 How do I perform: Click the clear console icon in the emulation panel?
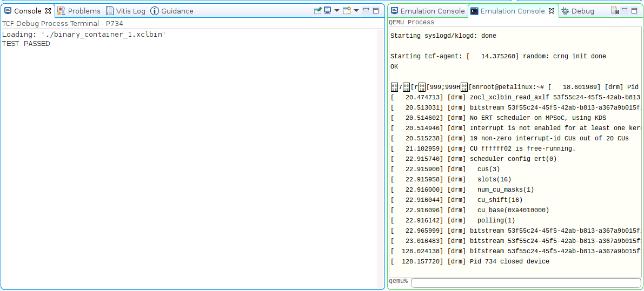615,10
